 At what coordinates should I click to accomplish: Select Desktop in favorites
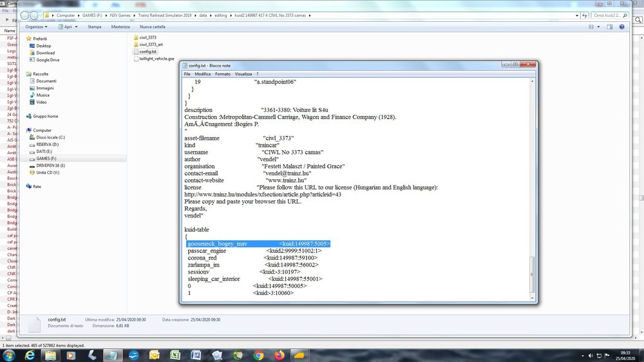tap(40, 46)
